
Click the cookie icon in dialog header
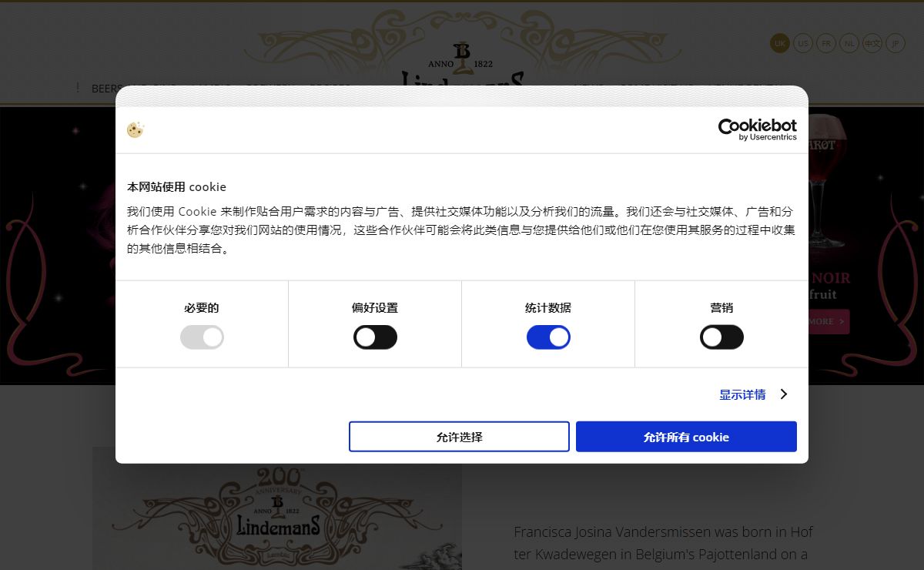click(136, 129)
